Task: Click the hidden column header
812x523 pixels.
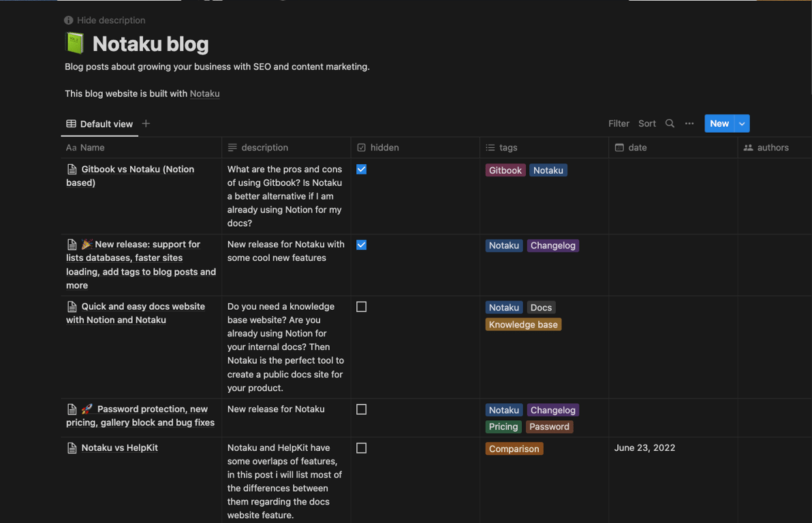Action: tap(416, 148)
